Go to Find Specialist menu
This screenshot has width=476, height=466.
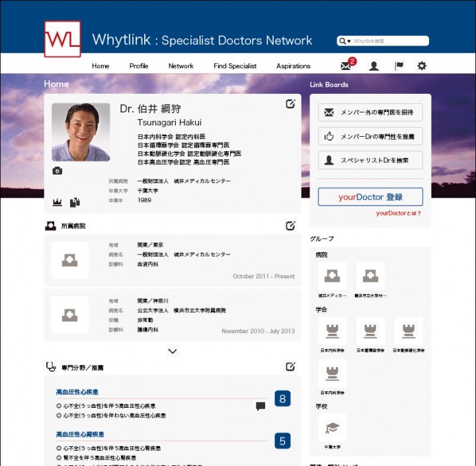[235, 66]
